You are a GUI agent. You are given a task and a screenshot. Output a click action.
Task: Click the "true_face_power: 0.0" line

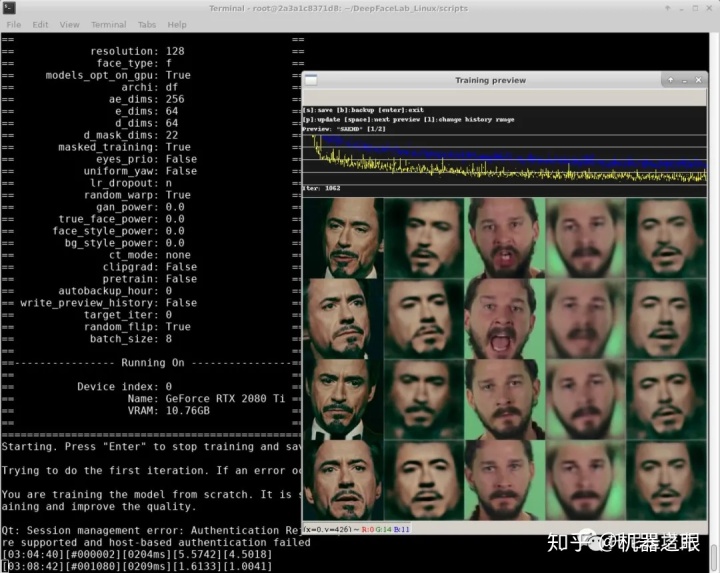pos(121,219)
